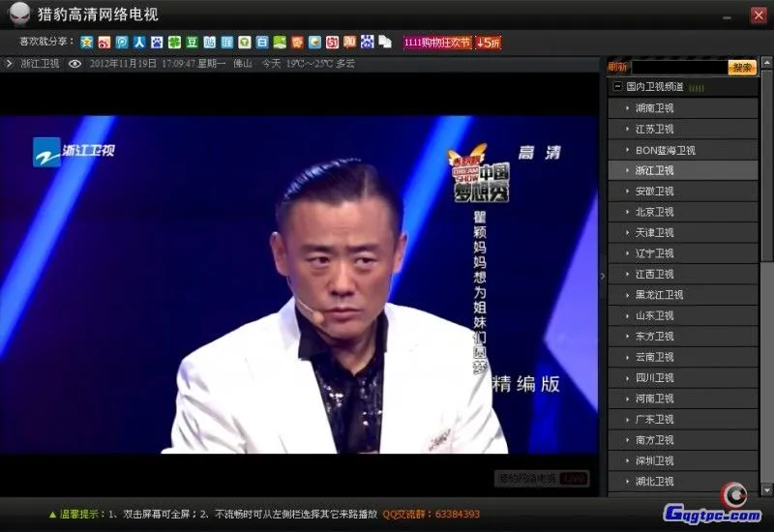Share to Tieba with the 贴 icon
Screen dimensions: 774x532
coord(209,43)
